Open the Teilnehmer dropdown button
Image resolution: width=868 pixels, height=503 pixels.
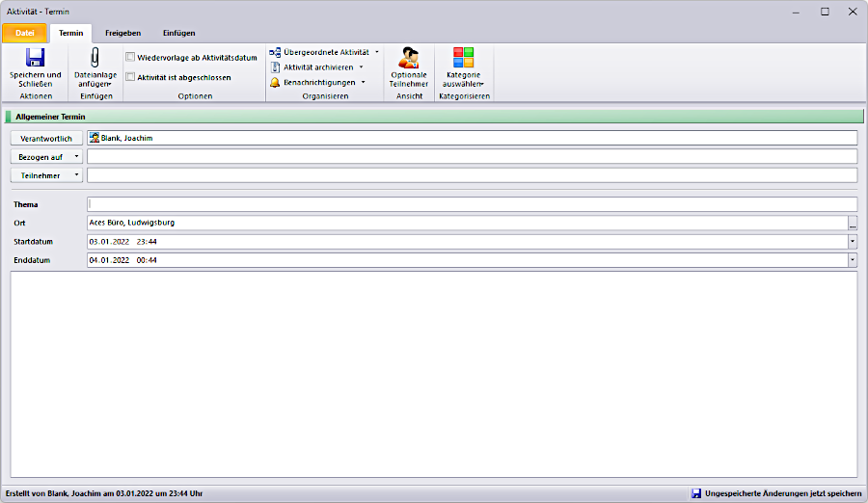pos(46,175)
